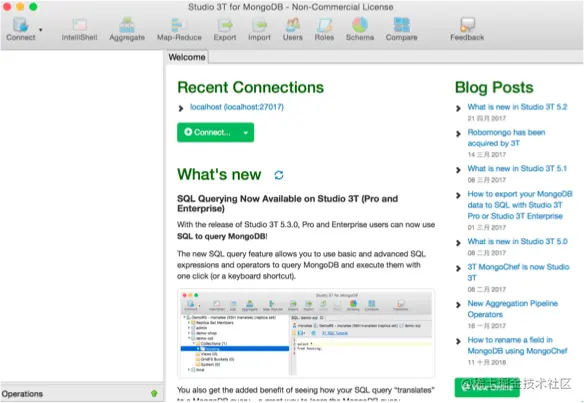Open the Map-Reduce tool
The height and width of the screenshot is (403, 584).
coord(179,29)
